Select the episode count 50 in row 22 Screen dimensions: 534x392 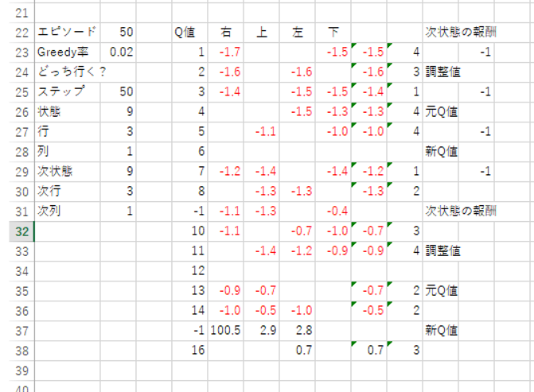point(118,33)
